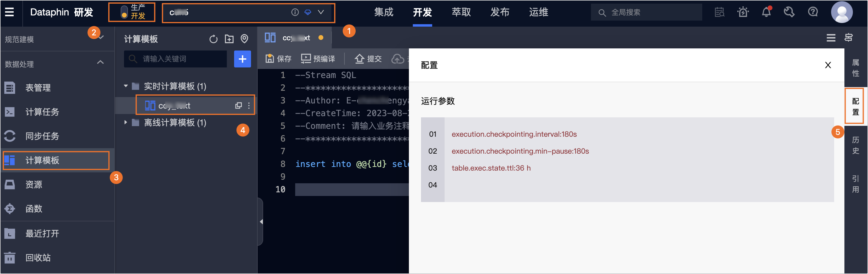The width and height of the screenshot is (868, 274).
Task: Click the copy icon on the template row
Action: [x=239, y=106]
